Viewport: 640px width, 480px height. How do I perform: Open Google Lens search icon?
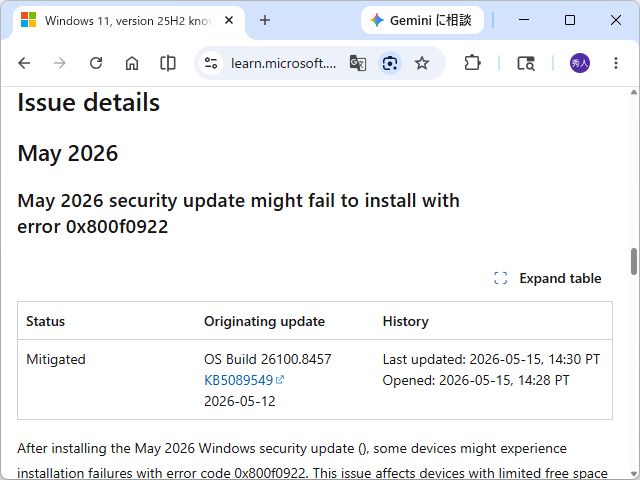pos(390,63)
